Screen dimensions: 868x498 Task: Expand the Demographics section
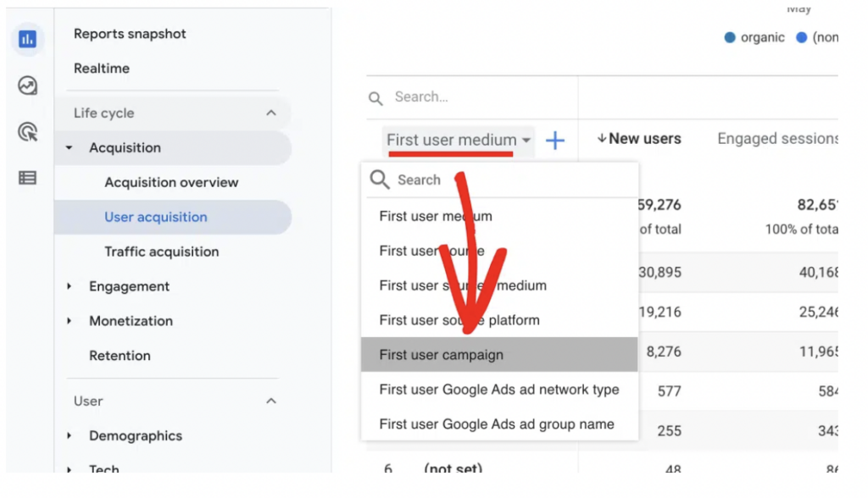tap(70, 435)
